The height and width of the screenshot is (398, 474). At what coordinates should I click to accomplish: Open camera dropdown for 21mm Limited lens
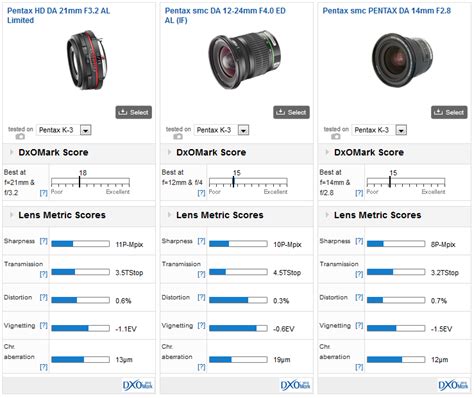86,130
